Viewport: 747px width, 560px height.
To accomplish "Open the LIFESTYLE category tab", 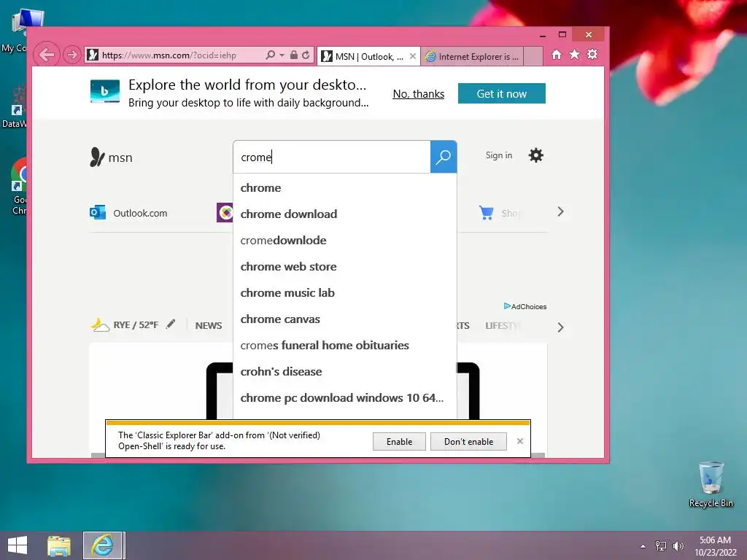I will pyautogui.click(x=503, y=325).
